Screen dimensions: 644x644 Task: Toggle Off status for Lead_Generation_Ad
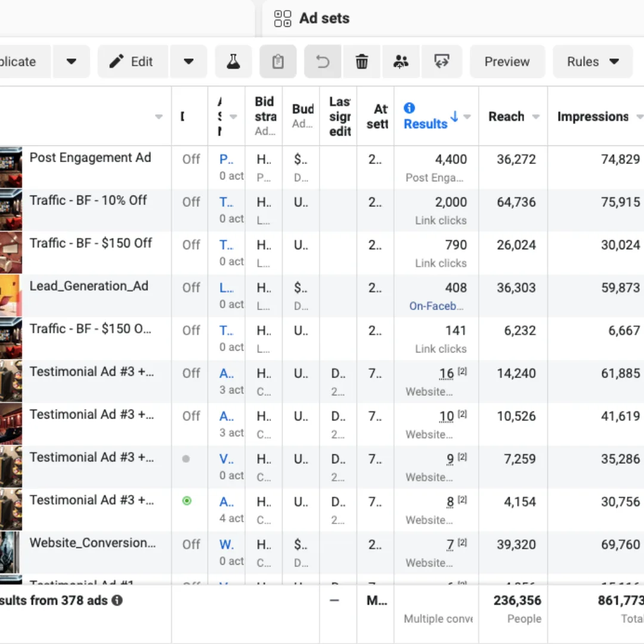(x=191, y=287)
